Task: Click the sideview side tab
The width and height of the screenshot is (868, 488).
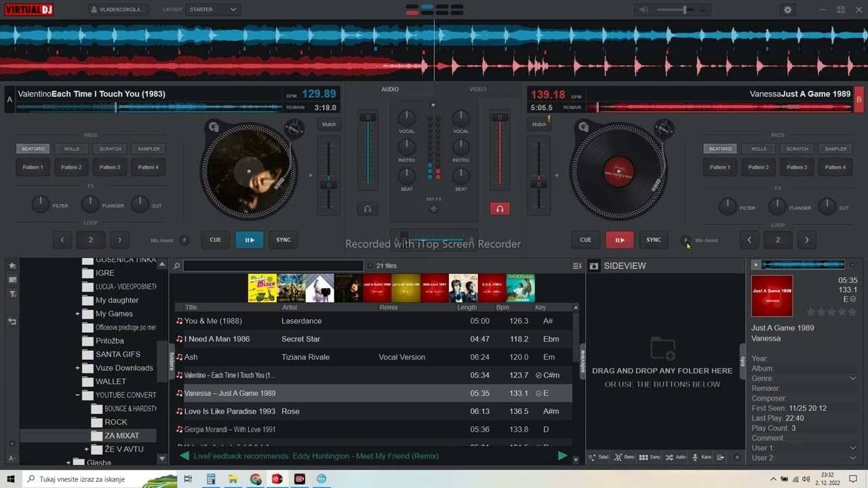Action: click(x=582, y=360)
